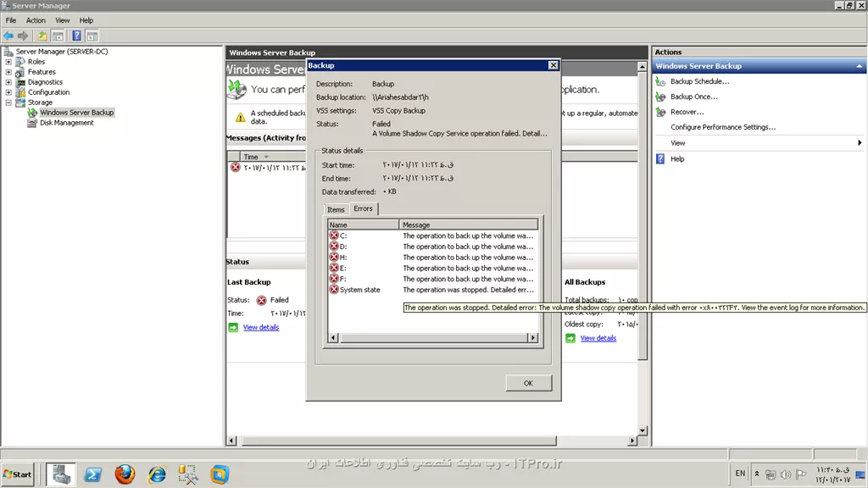Launch Internet Explorer from the taskbar

click(157, 474)
